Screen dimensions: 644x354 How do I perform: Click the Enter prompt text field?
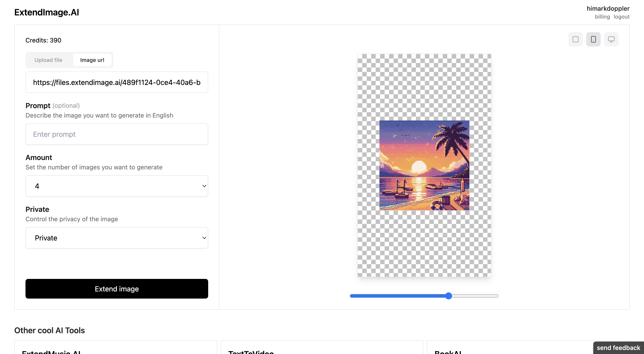pos(117,134)
